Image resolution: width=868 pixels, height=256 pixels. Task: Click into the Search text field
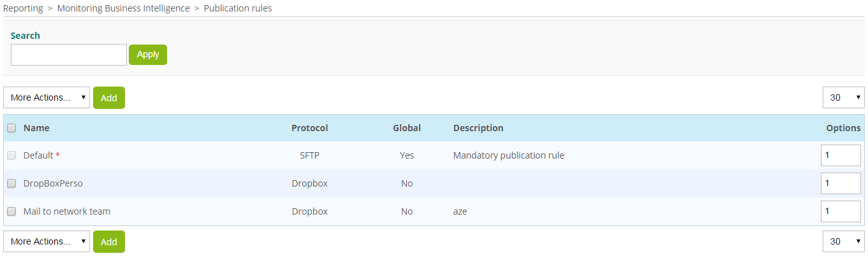69,55
